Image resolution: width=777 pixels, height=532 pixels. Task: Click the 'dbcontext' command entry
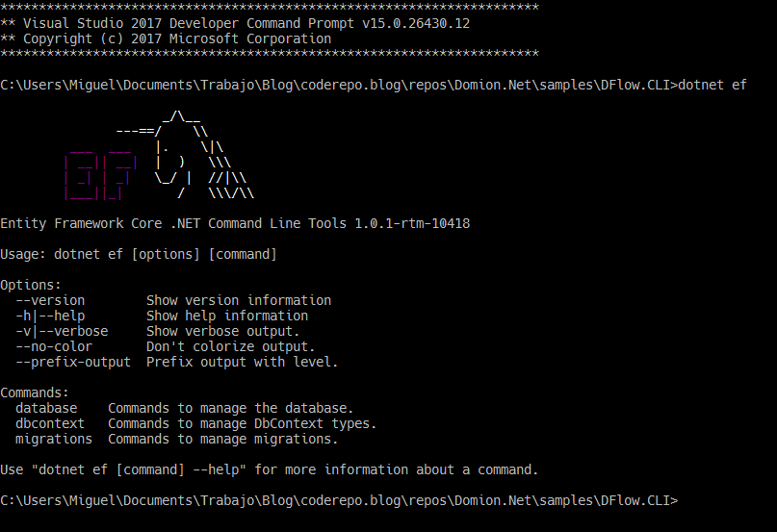click(50, 423)
